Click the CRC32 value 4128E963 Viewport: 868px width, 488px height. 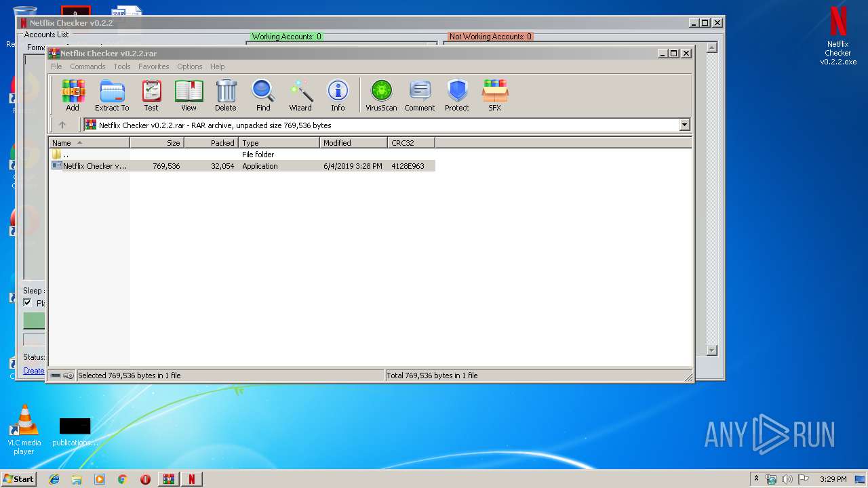408,166
